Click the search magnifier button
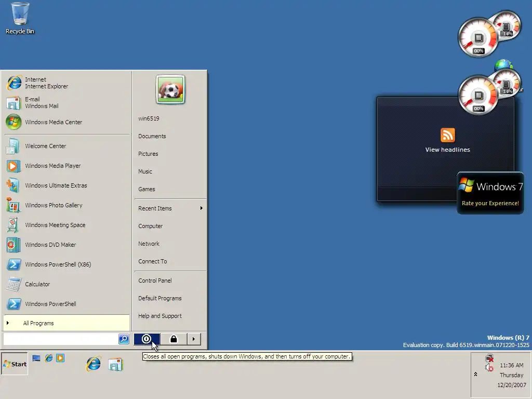This screenshot has height=399, width=532. click(x=124, y=339)
